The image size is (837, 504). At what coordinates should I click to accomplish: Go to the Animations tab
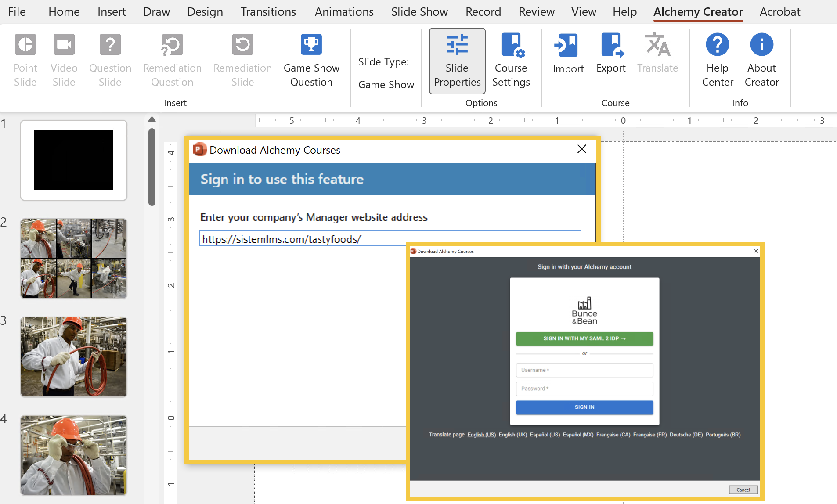pyautogui.click(x=344, y=12)
